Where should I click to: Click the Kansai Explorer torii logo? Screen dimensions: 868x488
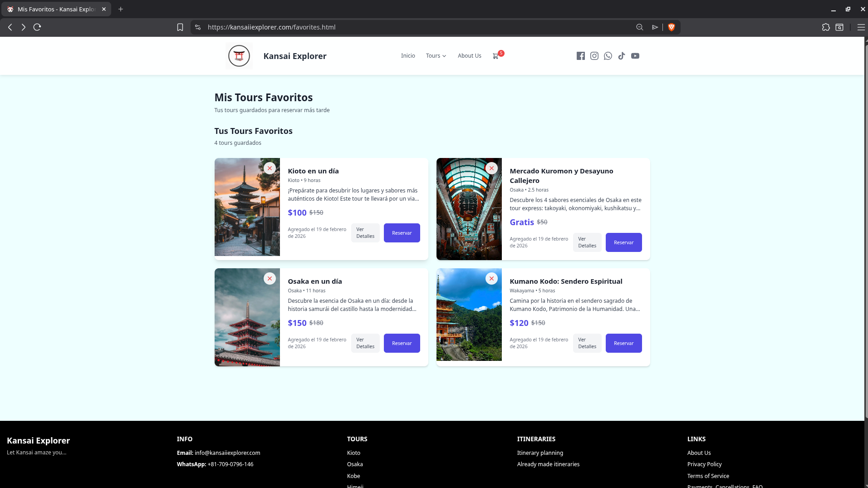239,55
